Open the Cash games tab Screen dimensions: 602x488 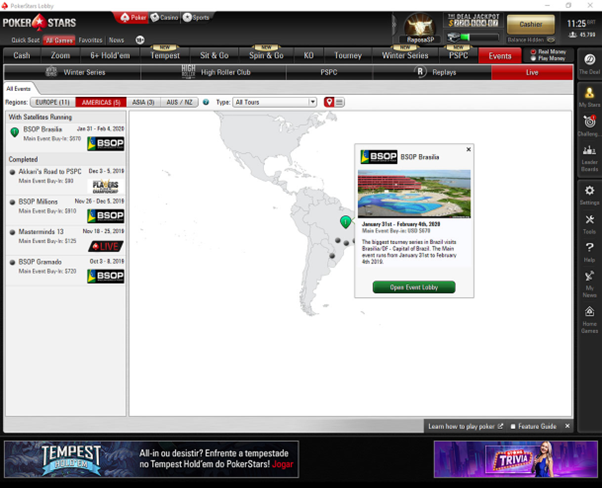pos(22,55)
